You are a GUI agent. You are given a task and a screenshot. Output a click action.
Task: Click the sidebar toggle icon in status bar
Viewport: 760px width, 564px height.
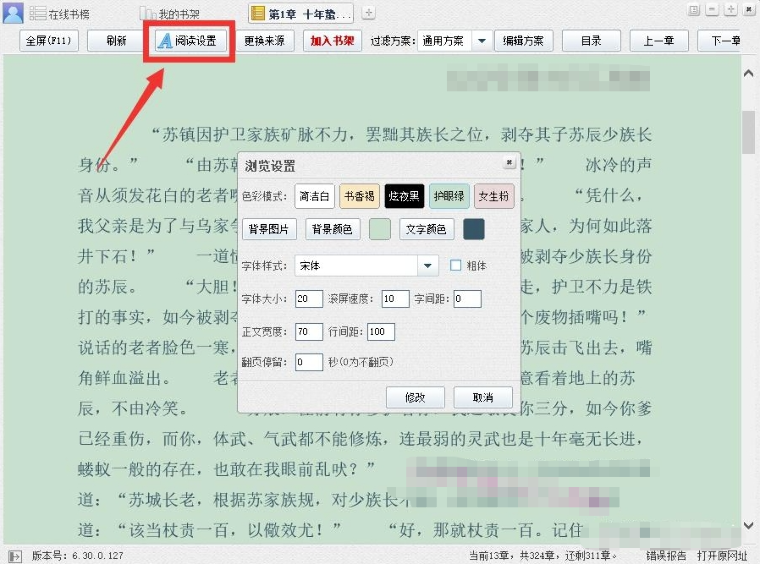click(15, 556)
